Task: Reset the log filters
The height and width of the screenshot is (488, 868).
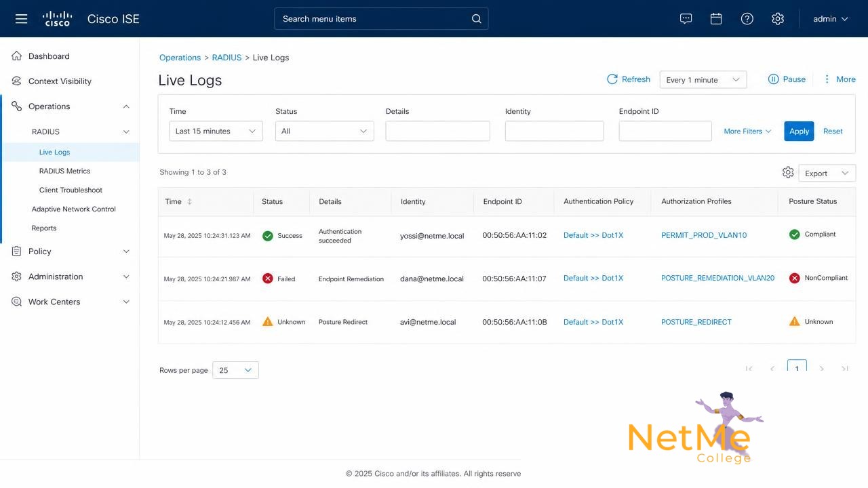Action: (x=833, y=131)
